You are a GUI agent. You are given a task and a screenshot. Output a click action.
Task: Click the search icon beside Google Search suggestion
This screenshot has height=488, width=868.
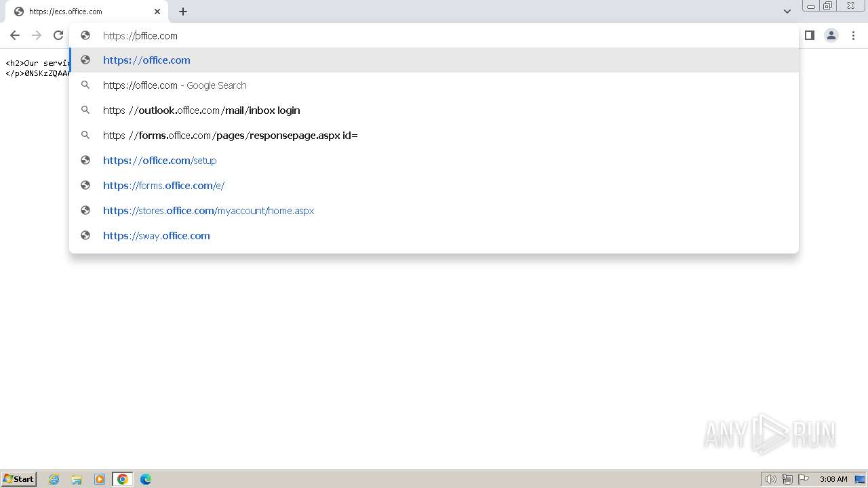(85, 85)
